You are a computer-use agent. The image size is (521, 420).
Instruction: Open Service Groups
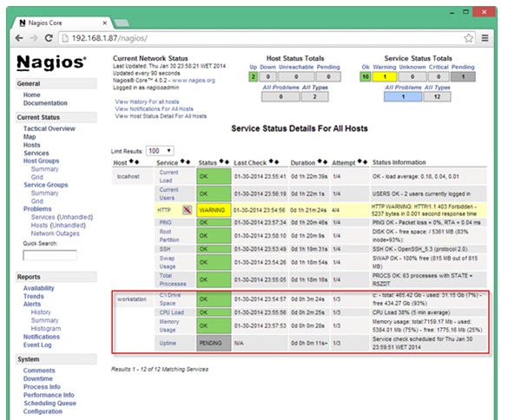click(x=45, y=185)
